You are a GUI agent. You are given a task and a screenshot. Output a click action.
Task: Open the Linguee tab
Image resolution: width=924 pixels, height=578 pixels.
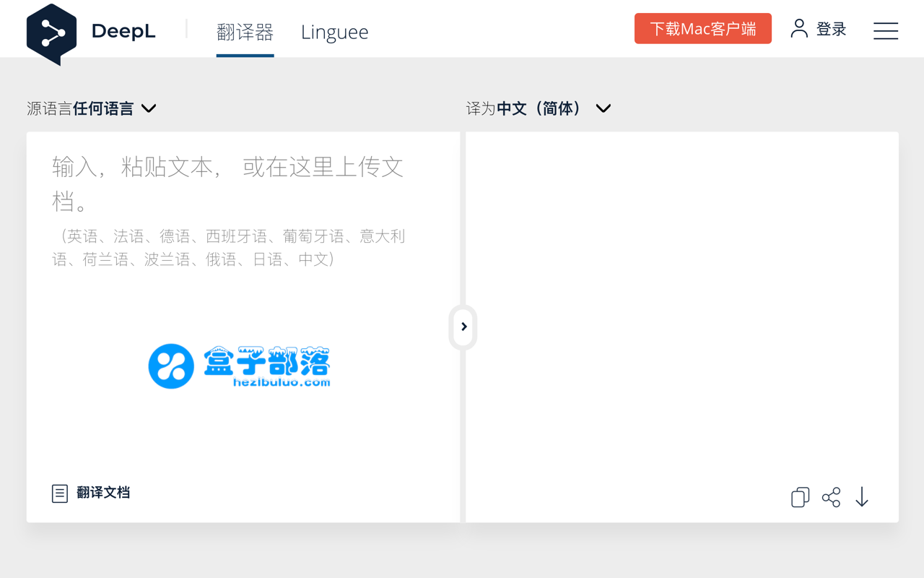[x=334, y=32]
